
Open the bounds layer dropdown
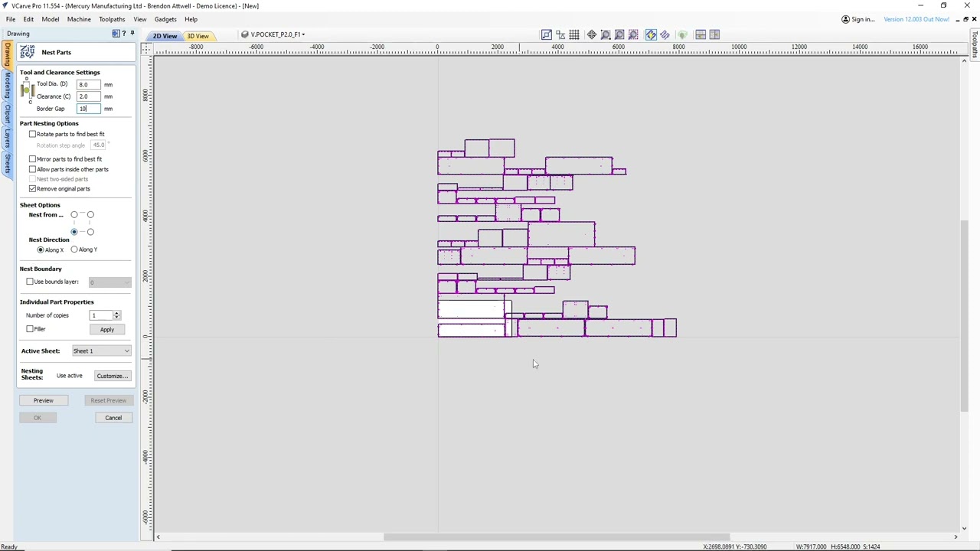(109, 282)
